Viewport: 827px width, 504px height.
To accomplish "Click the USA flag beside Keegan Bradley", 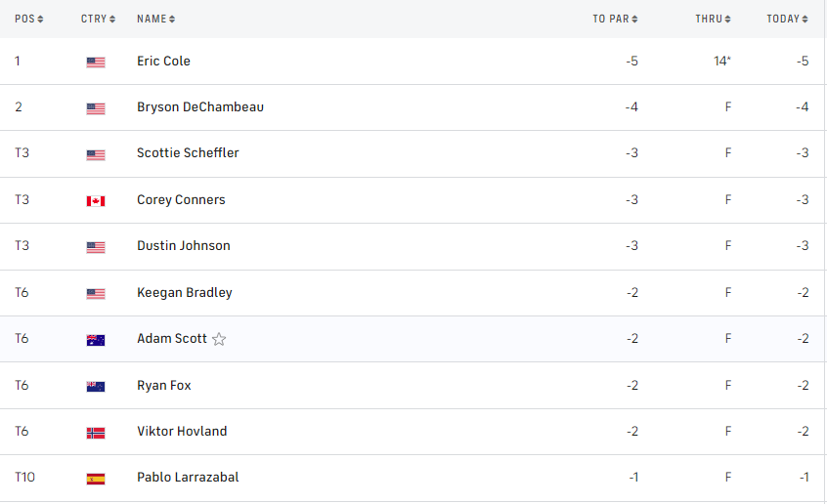I will coord(96,293).
